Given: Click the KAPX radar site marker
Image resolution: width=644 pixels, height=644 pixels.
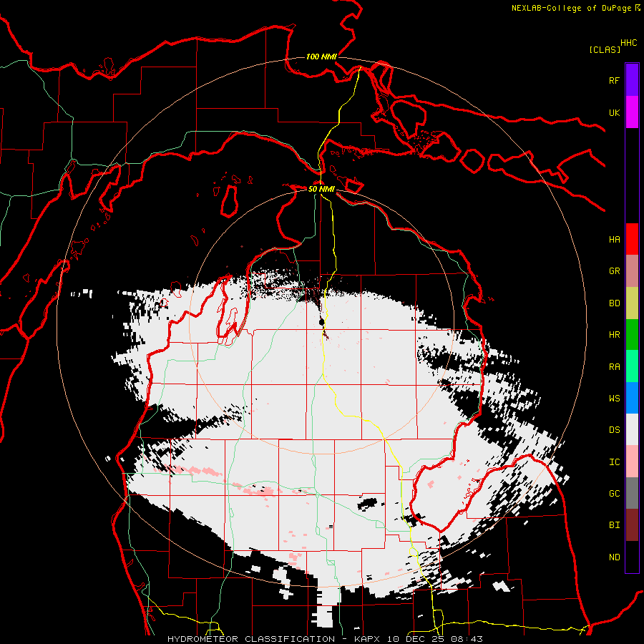Looking at the screenshot, I should point(321,323).
